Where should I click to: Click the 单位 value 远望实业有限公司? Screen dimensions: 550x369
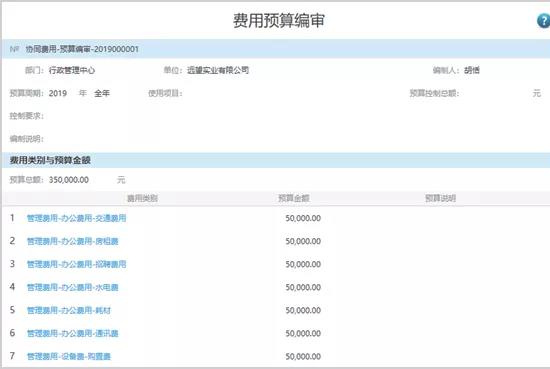pyautogui.click(x=218, y=71)
